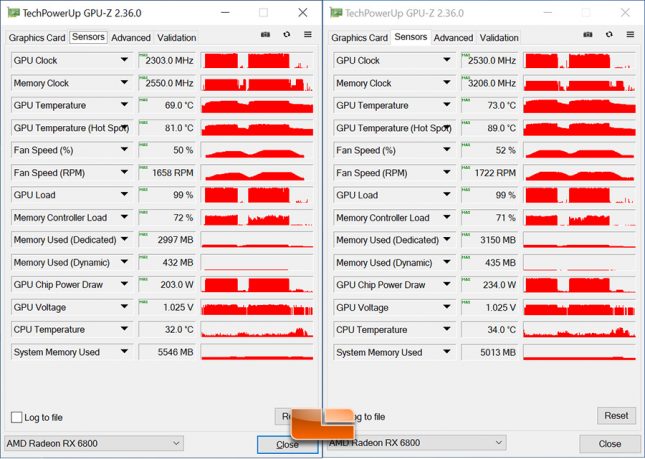Click GPU-Z app icon in right window title bar
The width and height of the screenshot is (645, 459).
[x=336, y=13]
